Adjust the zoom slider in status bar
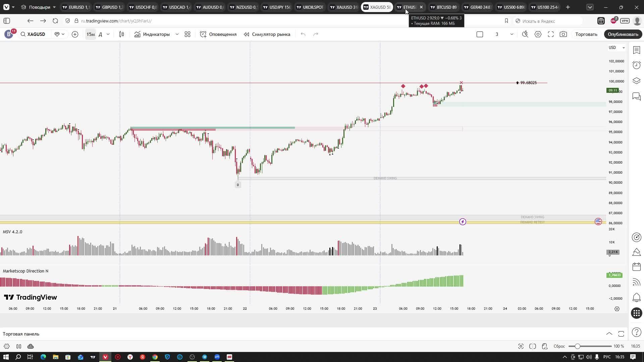 point(577,346)
